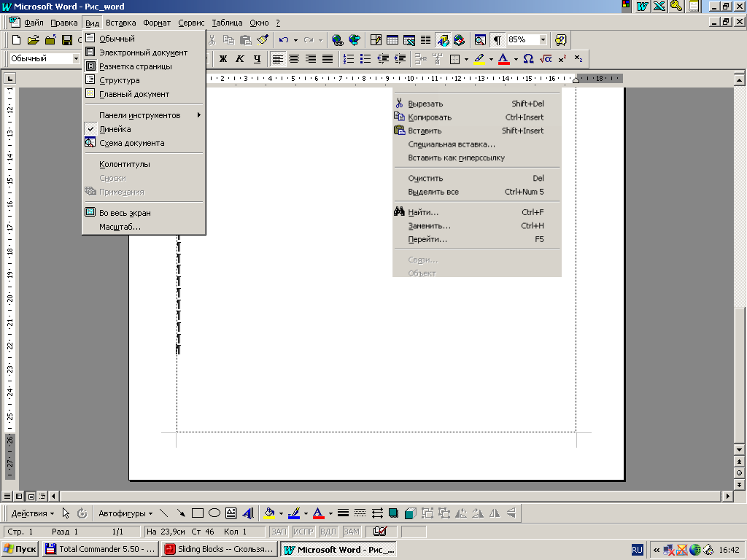This screenshot has width=747, height=560.
Task: Open file with the folder icon
Action: (x=33, y=40)
